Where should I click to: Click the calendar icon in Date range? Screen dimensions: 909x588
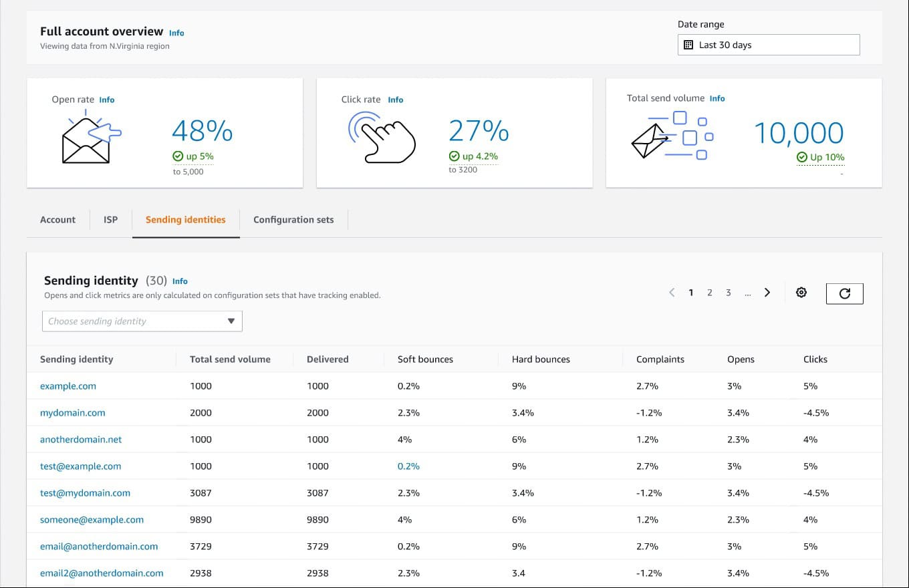click(x=689, y=45)
